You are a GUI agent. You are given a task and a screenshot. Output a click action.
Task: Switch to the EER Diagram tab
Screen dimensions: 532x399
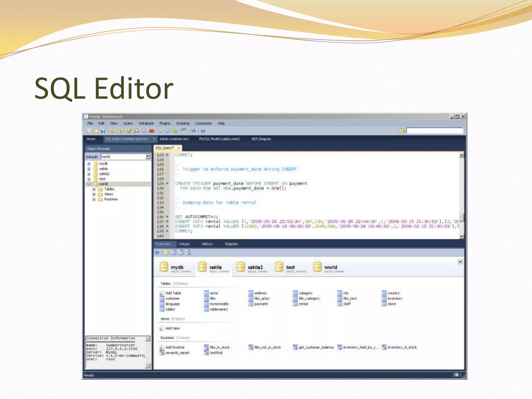coord(261,139)
